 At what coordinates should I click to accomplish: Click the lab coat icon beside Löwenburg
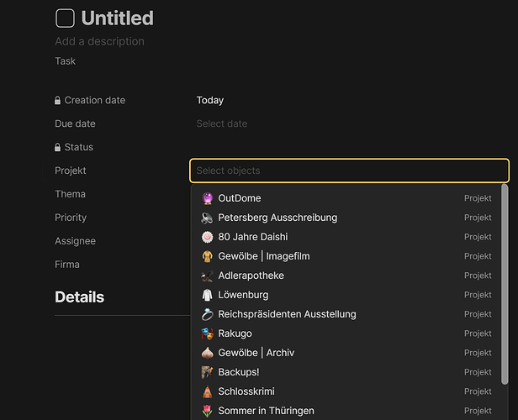(207, 295)
